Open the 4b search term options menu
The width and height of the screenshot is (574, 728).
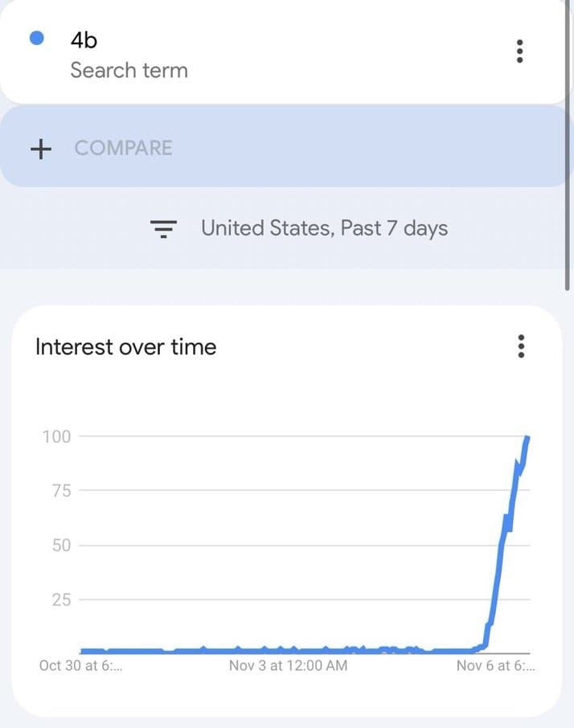tap(519, 51)
